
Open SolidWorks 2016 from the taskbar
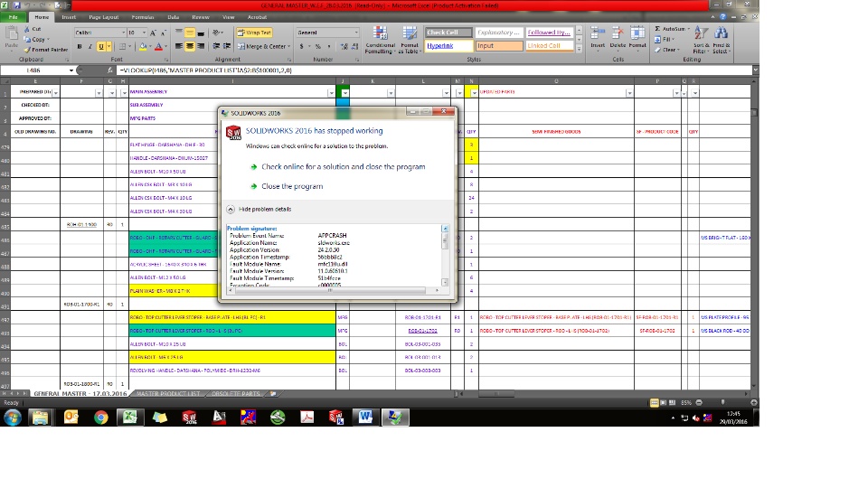(x=189, y=418)
